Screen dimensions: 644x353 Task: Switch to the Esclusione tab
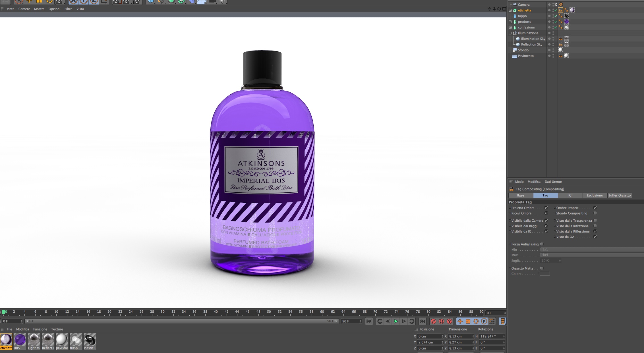point(595,195)
